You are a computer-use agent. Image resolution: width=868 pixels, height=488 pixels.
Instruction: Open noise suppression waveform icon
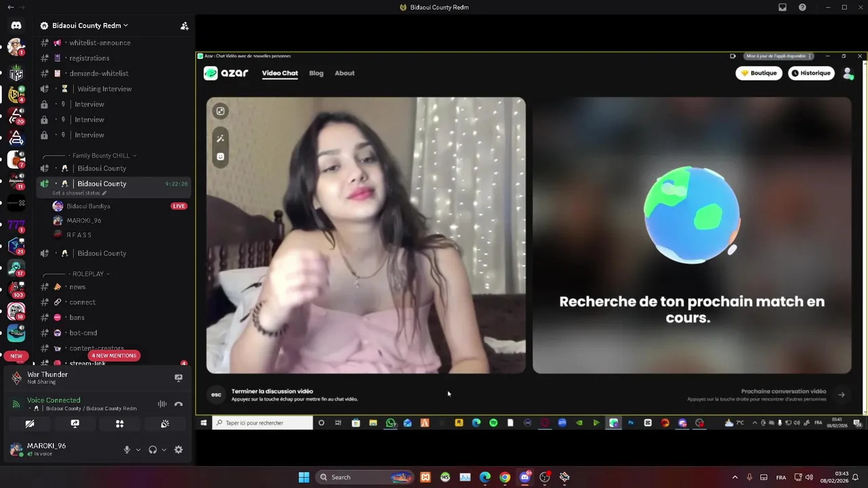coord(162,404)
